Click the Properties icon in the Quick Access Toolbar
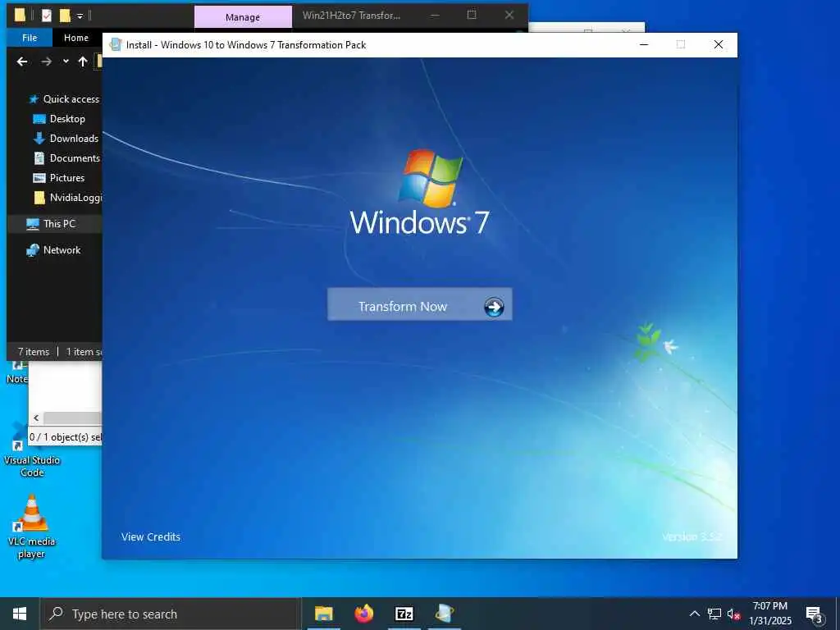840x630 pixels. pyautogui.click(x=47, y=16)
